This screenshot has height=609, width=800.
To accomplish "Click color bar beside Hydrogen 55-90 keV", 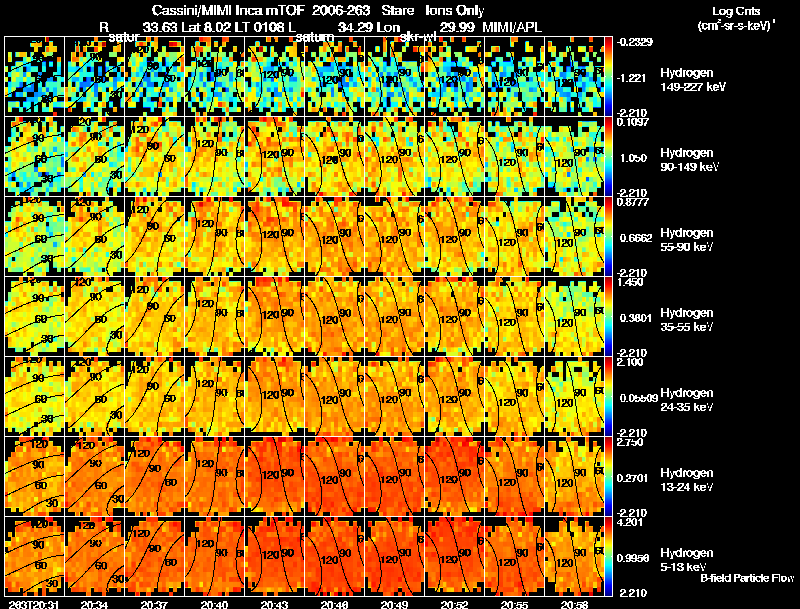I will 608,237.
